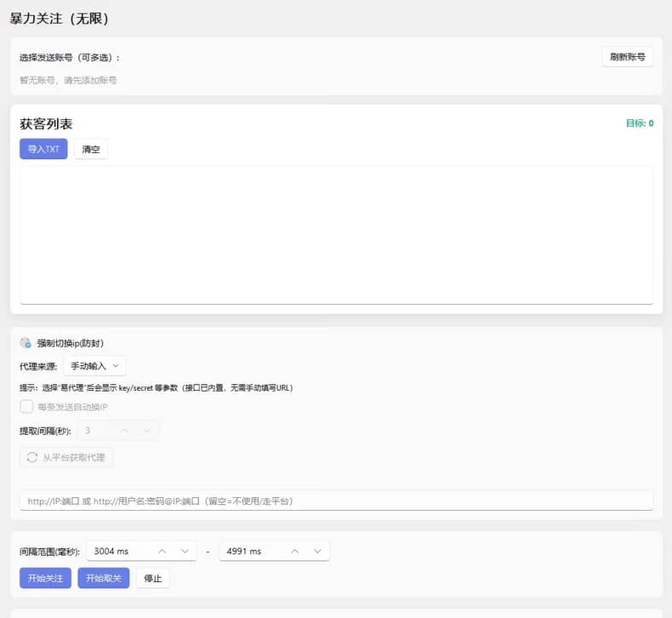This screenshot has height=618, width=672.
Task: Increase the 提取间隔(秒) value
Action: click(124, 431)
